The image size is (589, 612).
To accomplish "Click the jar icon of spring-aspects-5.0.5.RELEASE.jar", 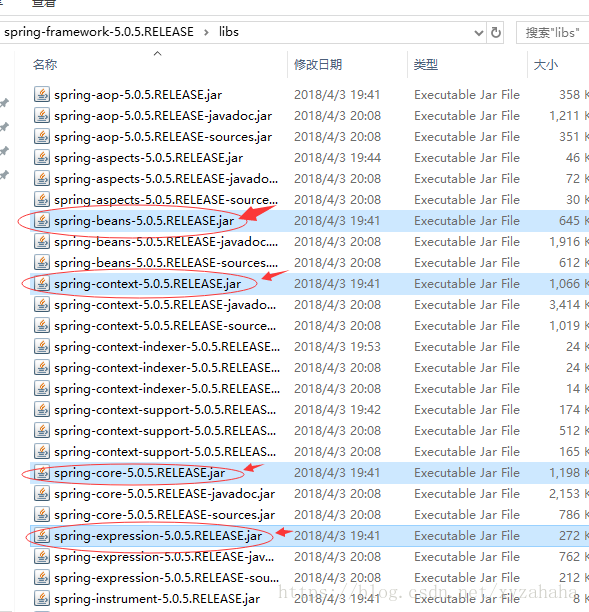I will point(42,158).
